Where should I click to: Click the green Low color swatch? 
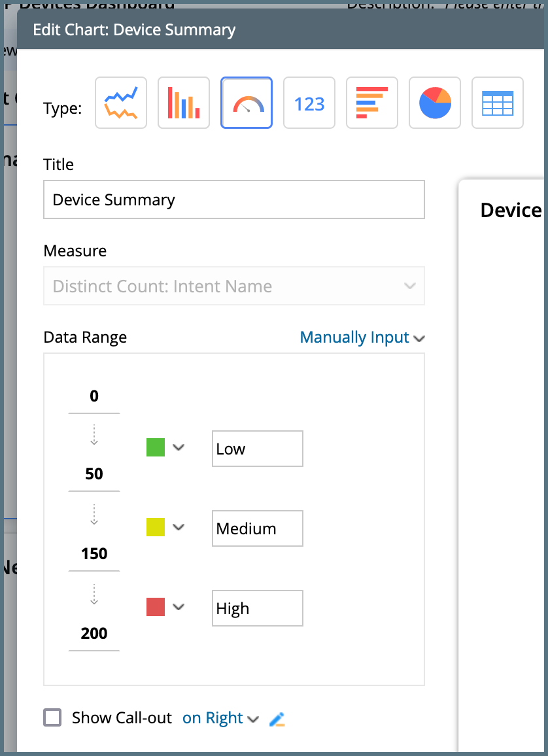pyautogui.click(x=156, y=447)
